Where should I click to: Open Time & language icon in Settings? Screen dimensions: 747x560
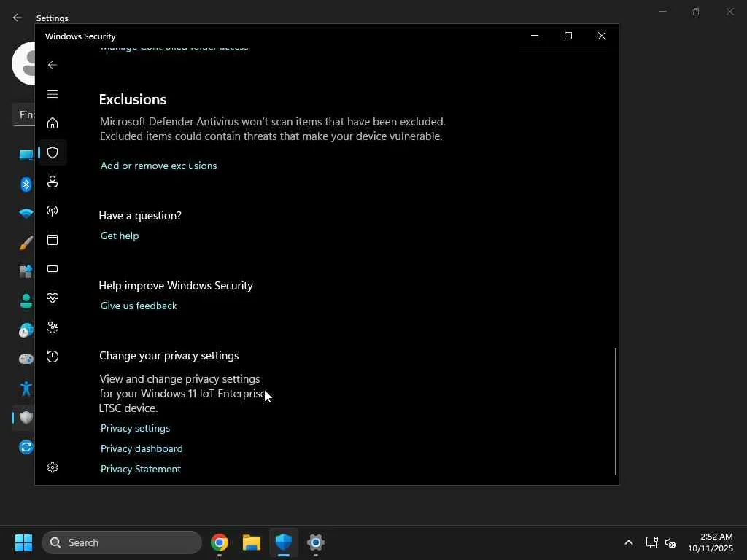[x=26, y=330]
